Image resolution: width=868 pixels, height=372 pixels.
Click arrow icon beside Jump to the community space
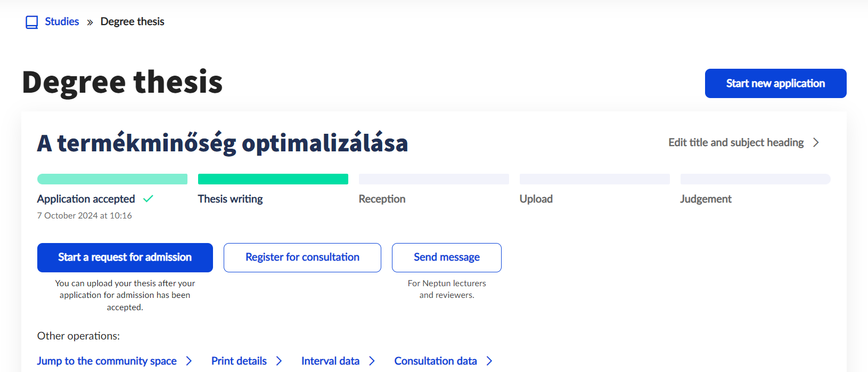tap(189, 361)
